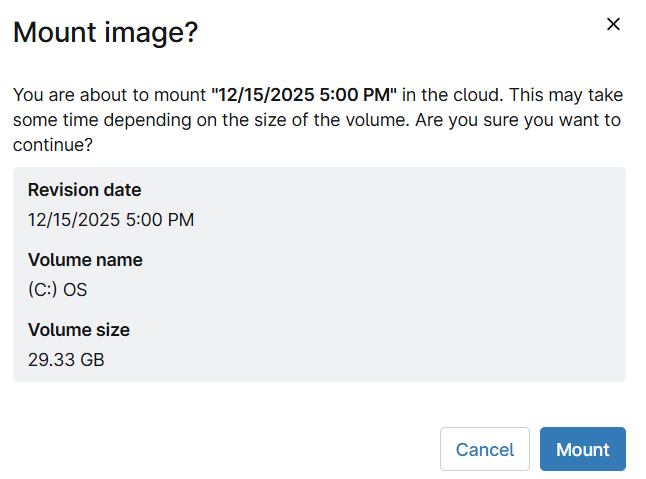Click blank footer area left of Cancel
This screenshot has width=646, height=479.
pyautogui.click(x=220, y=449)
